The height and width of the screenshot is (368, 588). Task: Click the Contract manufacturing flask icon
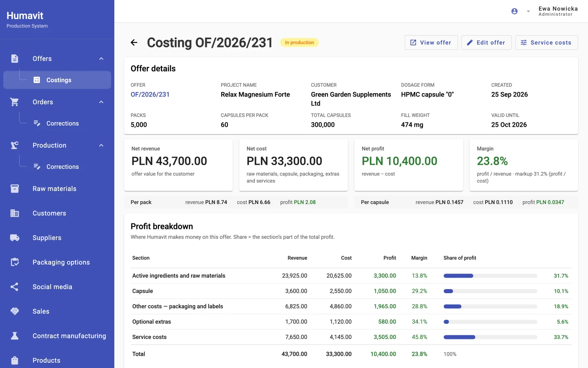(x=15, y=336)
